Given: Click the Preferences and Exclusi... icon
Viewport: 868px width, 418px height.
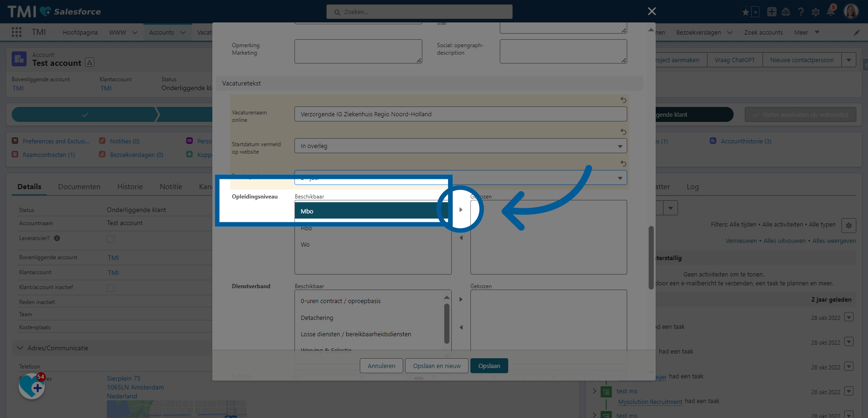Looking at the screenshot, I should pyautogui.click(x=15, y=141).
